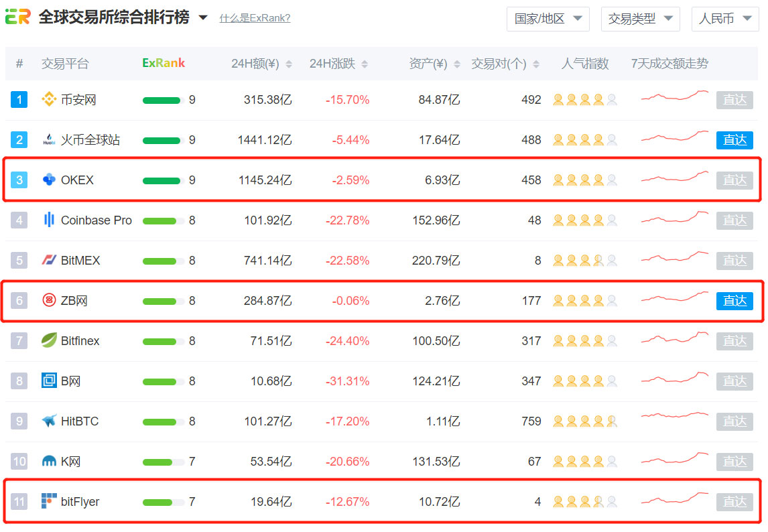The height and width of the screenshot is (532, 768).
Task: Click the 220.79亿 asset value
Action: click(436, 261)
